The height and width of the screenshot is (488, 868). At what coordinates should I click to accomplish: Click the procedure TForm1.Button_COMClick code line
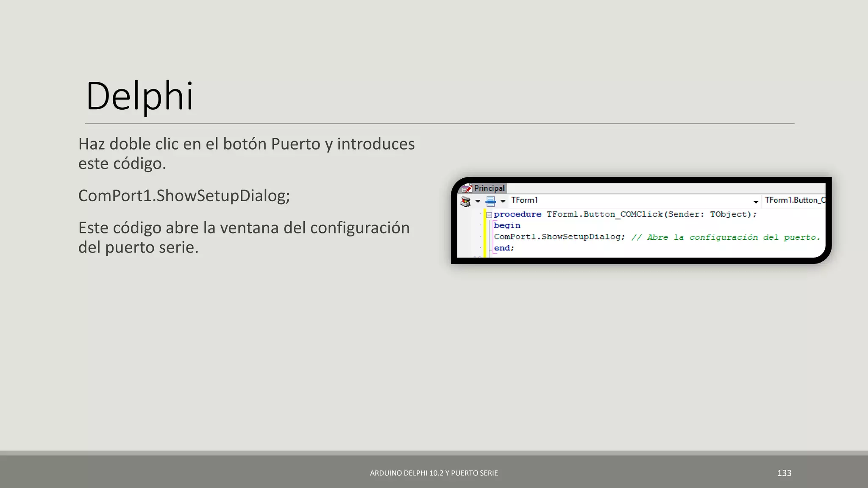click(x=625, y=214)
